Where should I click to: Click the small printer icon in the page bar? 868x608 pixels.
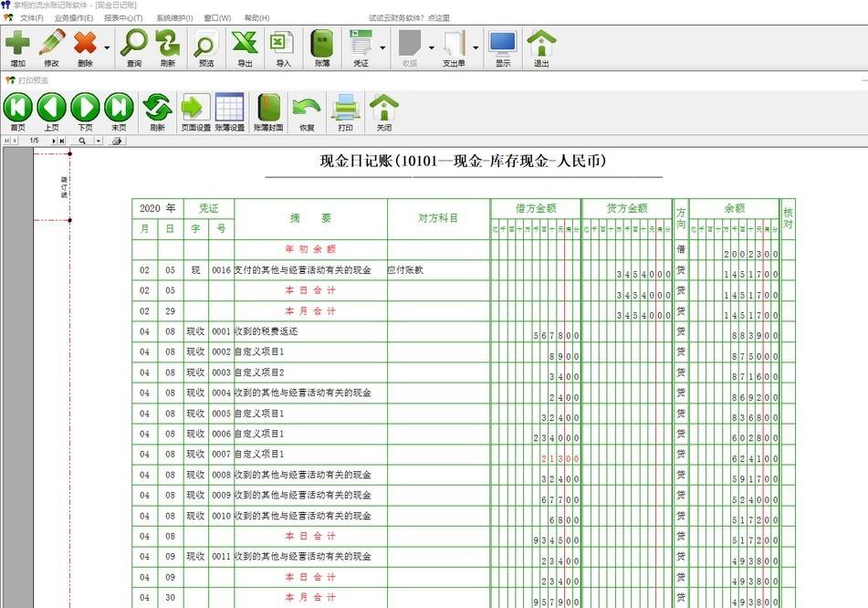(x=116, y=141)
